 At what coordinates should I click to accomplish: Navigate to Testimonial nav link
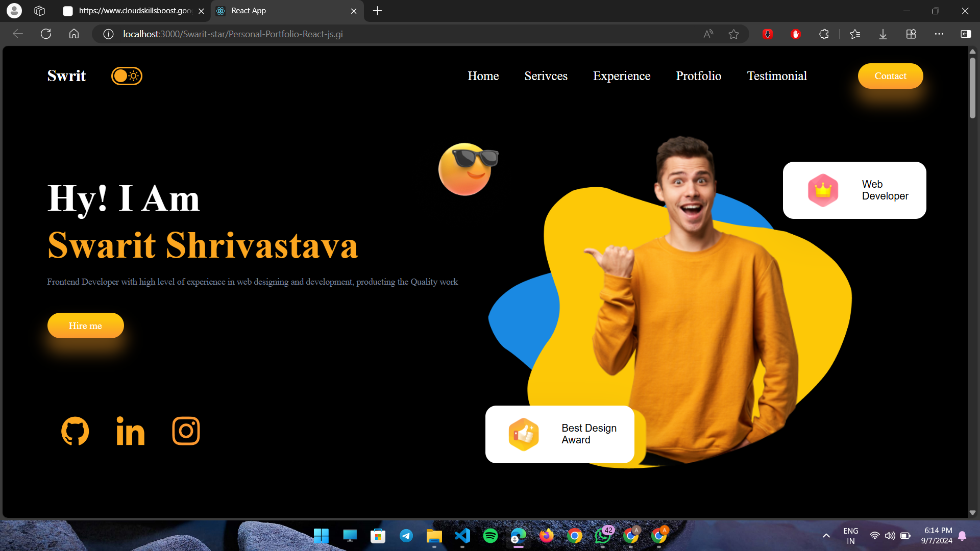[x=777, y=76]
